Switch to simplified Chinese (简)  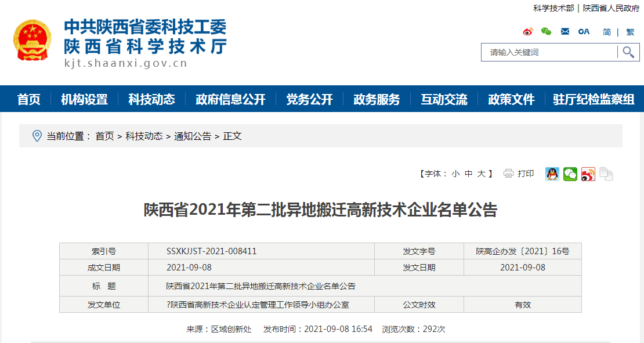pyautogui.click(x=607, y=32)
